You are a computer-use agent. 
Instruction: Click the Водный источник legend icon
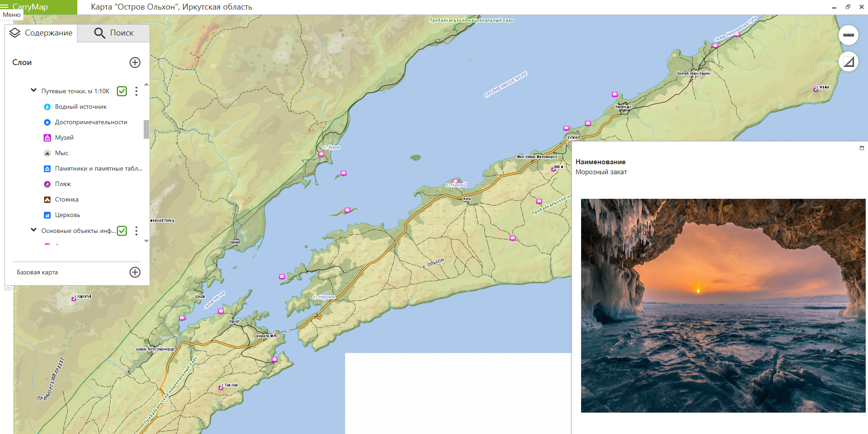pyautogui.click(x=47, y=107)
